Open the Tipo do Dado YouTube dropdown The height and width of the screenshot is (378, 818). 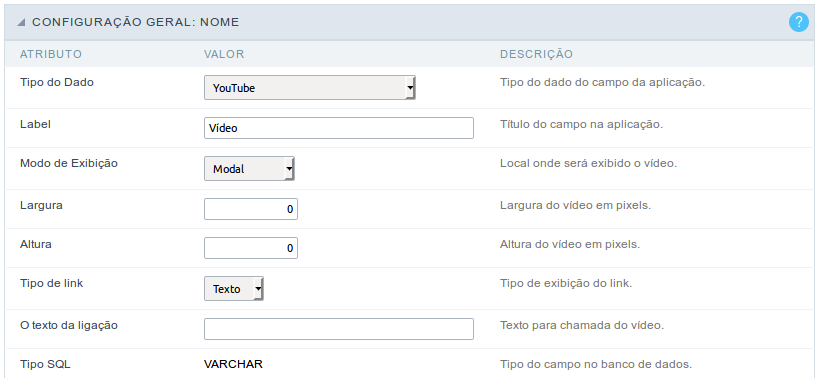(309, 88)
